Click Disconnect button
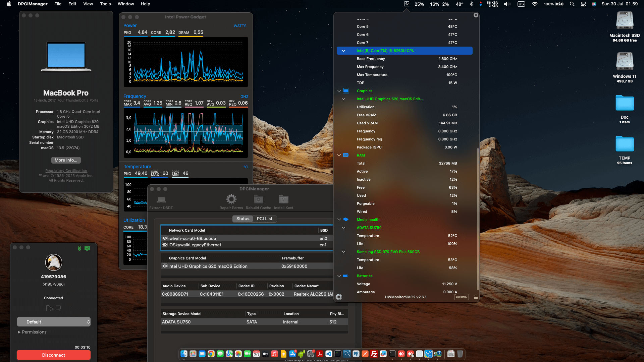The image size is (644, 362). [x=54, y=355]
